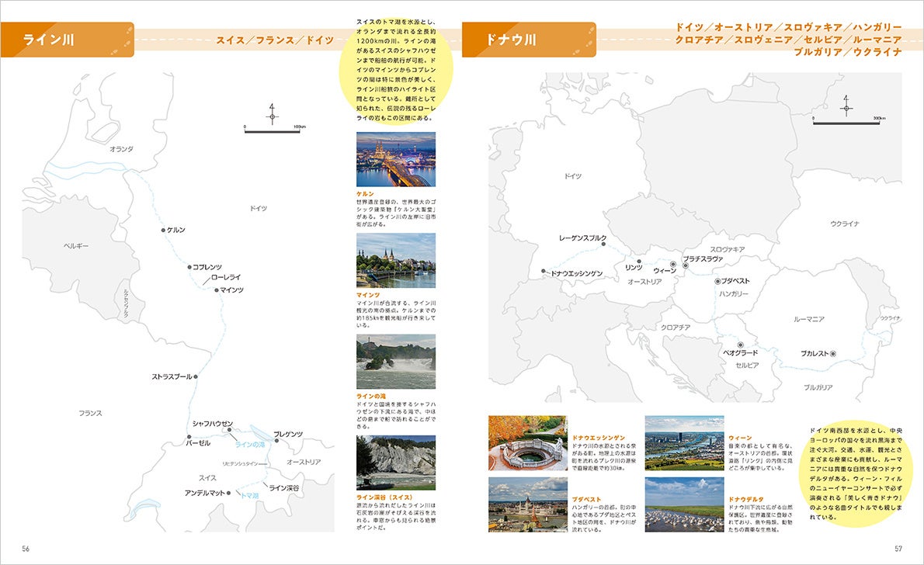This screenshot has height=565, width=924.
Task: Click the ベオグラード marker in Serbia
Action: pyautogui.click(x=740, y=344)
